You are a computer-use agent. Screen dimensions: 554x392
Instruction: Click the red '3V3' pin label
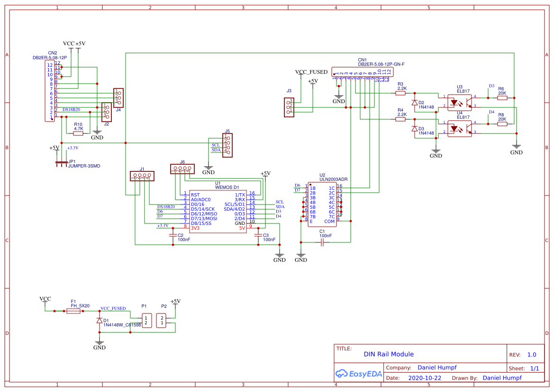pyautogui.click(x=195, y=228)
